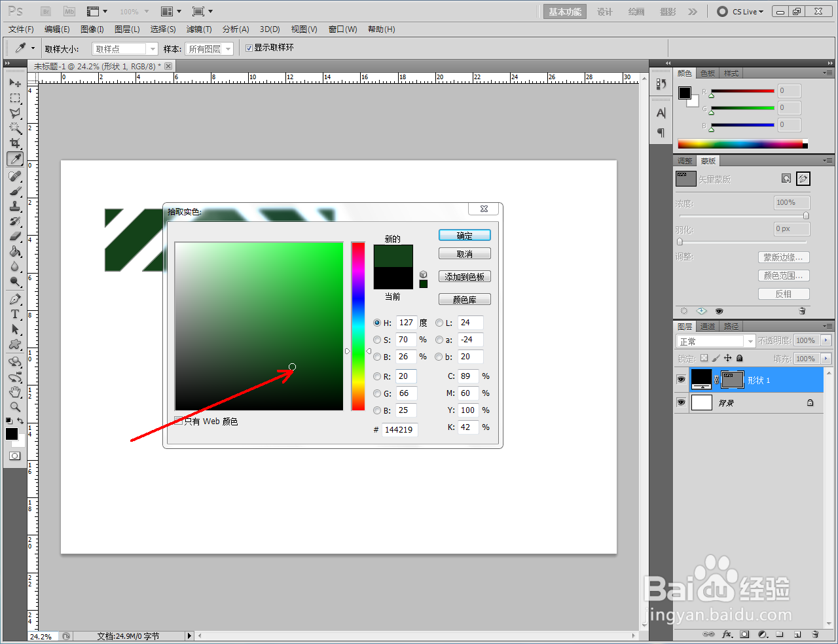Select the Move tool
The height and width of the screenshot is (644, 838).
pyautogui.click(x=15, y=82)
